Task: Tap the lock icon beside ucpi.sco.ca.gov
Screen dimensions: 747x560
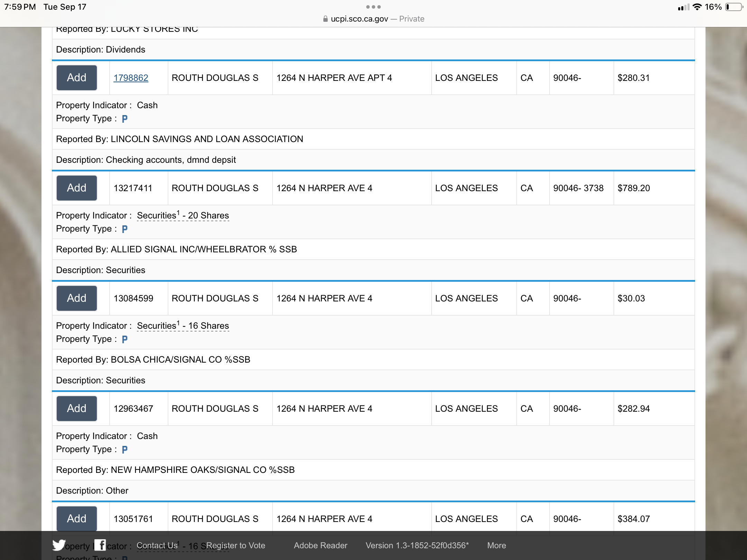Action: (x=325, y=19)
